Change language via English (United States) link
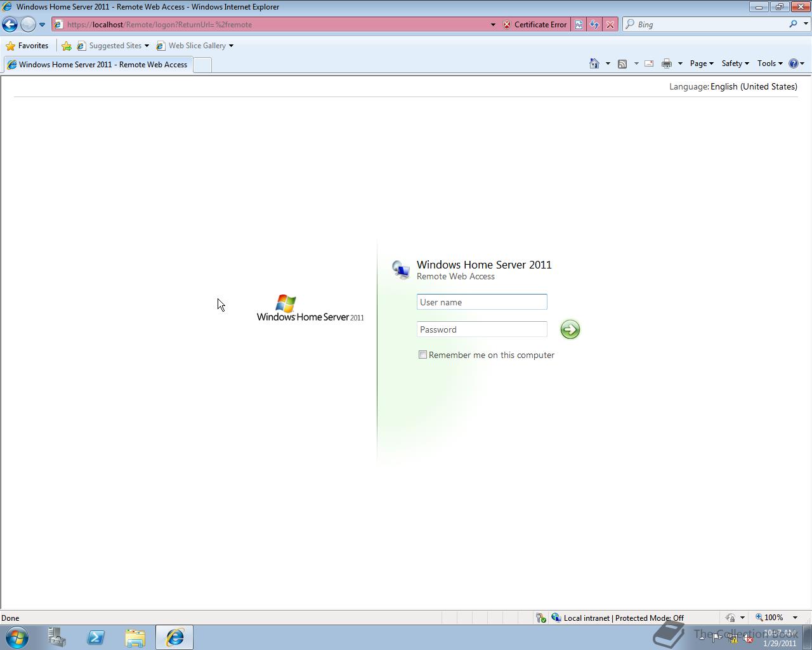 coord(754,86)
